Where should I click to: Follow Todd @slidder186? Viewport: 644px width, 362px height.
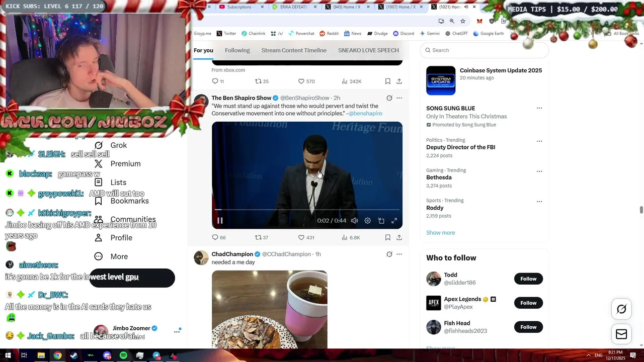tap(528, 279)
